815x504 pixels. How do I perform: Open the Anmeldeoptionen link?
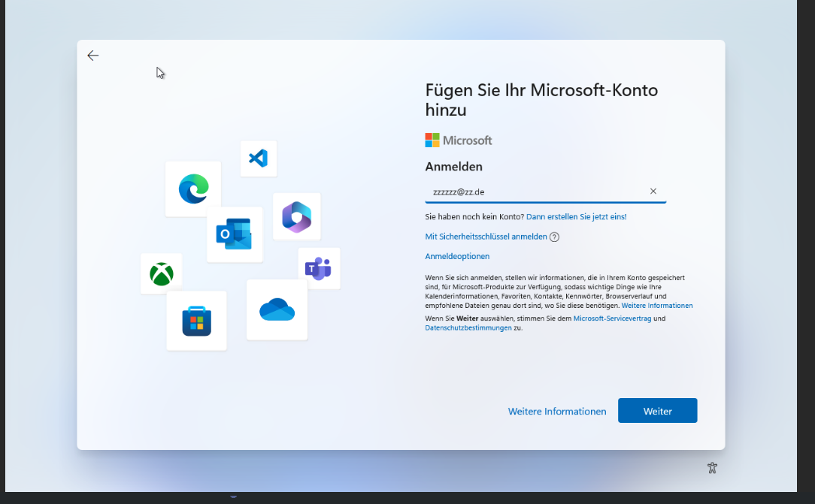pyautogui.click(x=457, y=256)
